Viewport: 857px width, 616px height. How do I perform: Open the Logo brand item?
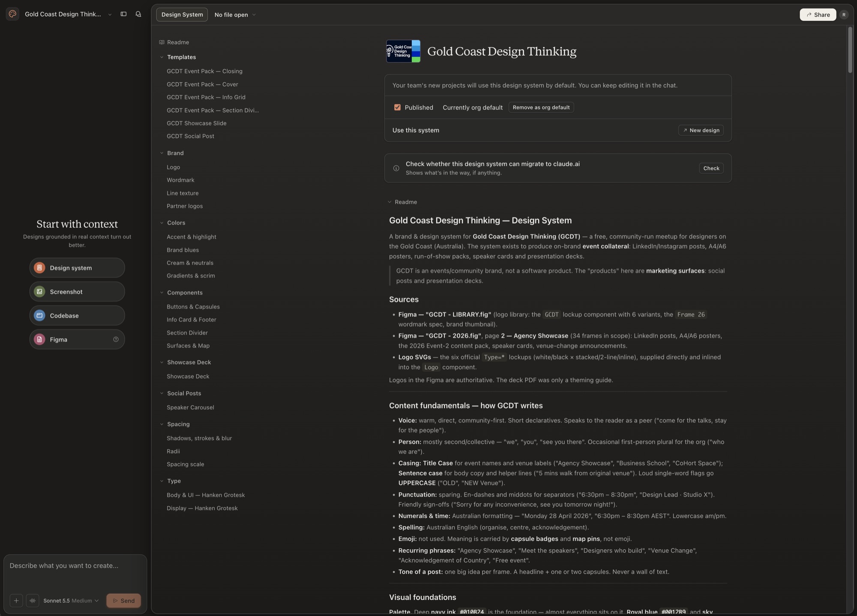pos(173,167)
